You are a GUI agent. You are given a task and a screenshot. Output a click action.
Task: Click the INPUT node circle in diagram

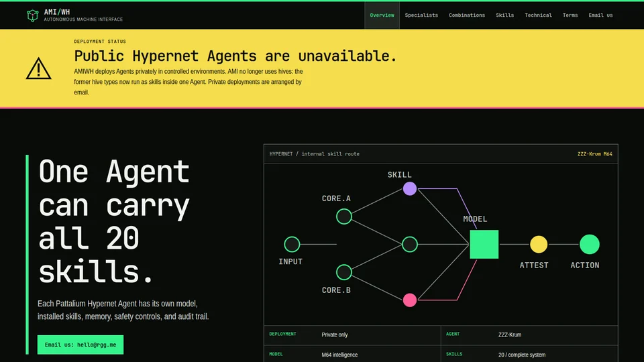click(x=292, y=244)
